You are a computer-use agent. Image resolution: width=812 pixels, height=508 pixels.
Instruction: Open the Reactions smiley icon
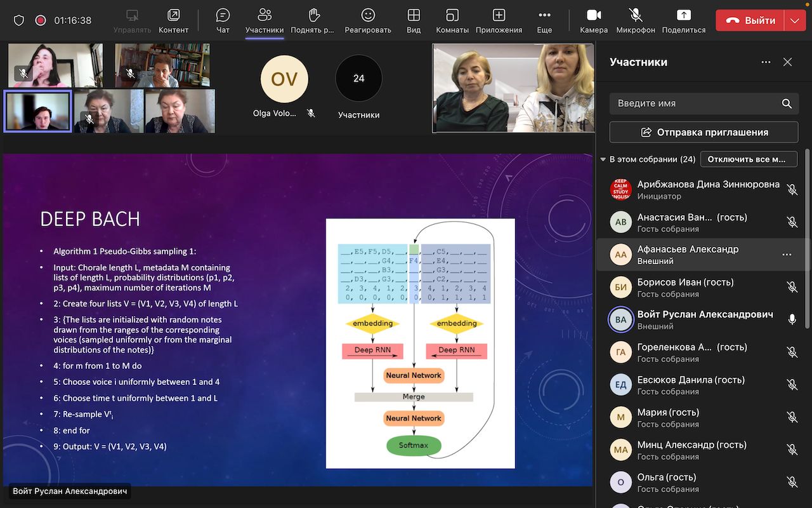tap(368, 15)
